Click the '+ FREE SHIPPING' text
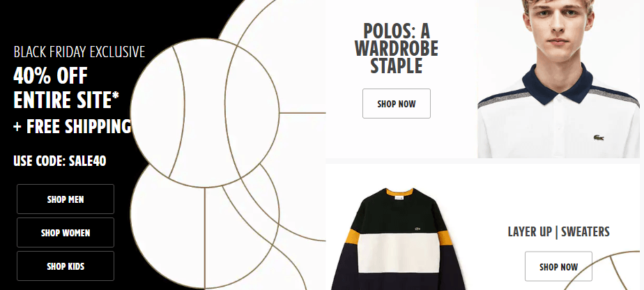This screenshot has width=644, height=290. coord(72,126)
